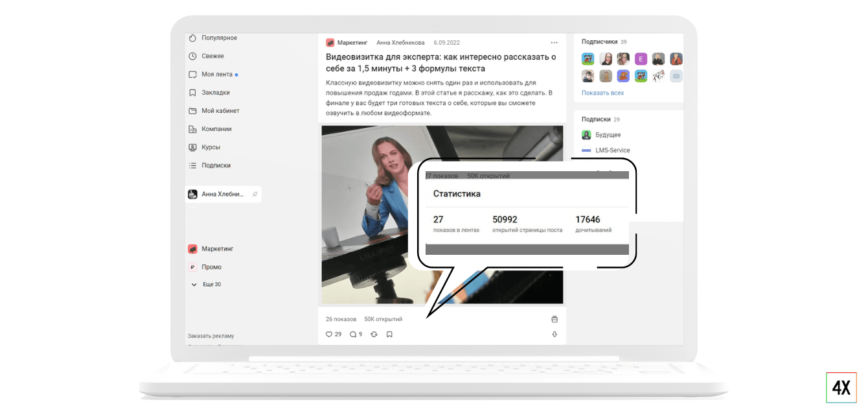Open Мой кабинет in sidebar
Screen dimensions: 868x415
[x=214, y=111]
